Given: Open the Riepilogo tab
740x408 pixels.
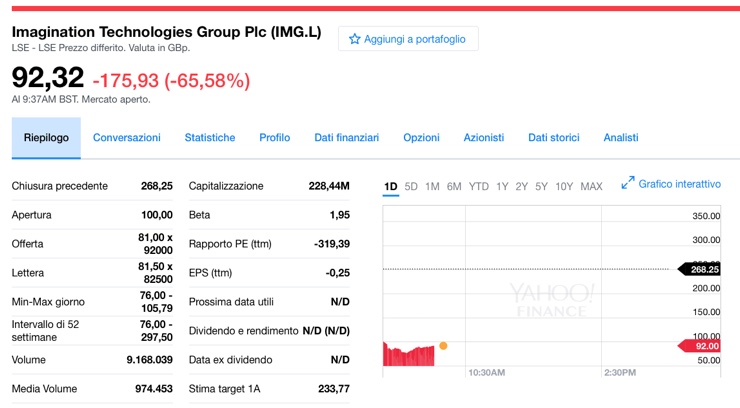Looking at the screenshot, I should pyautogui.click(x=46, y=138).
